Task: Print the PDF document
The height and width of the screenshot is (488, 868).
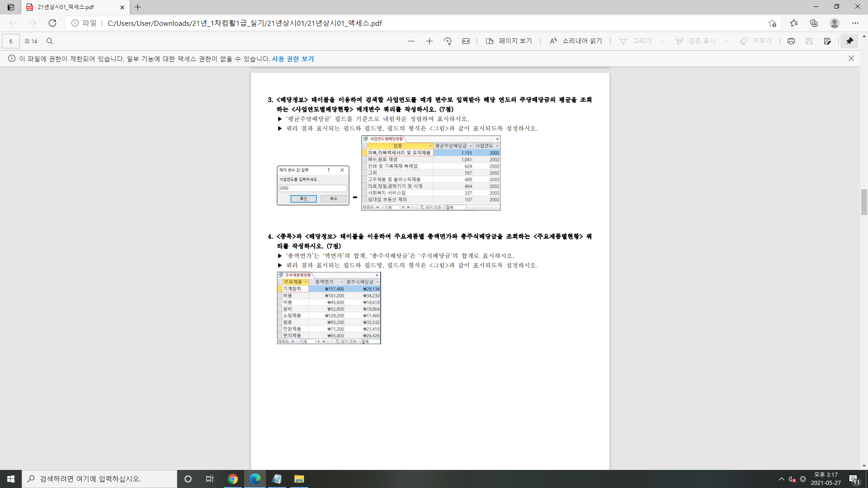Action: coord(791,41)
